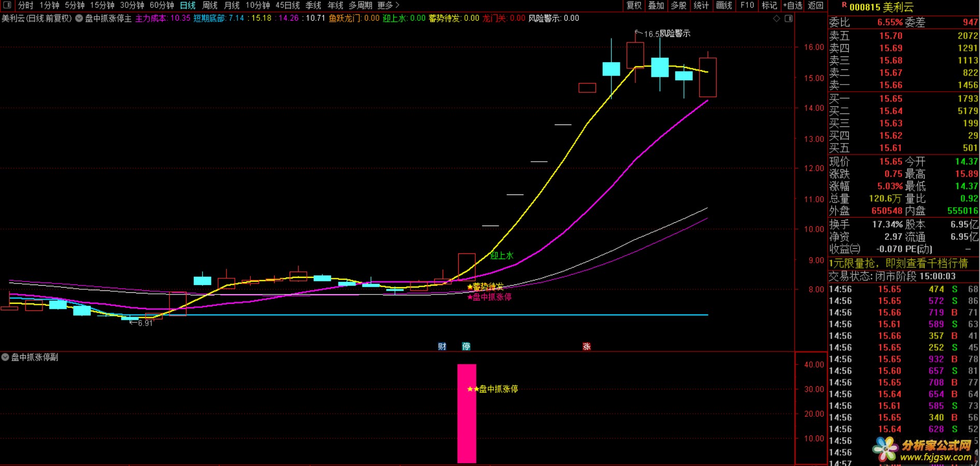The height and width of the screenshot is (466, 980).
Task: Click the 买五 price 15.61
Action: [x=891, y=148]
